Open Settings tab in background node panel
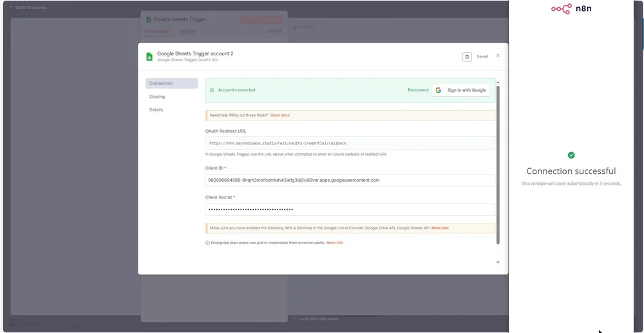 click(187, 31)
